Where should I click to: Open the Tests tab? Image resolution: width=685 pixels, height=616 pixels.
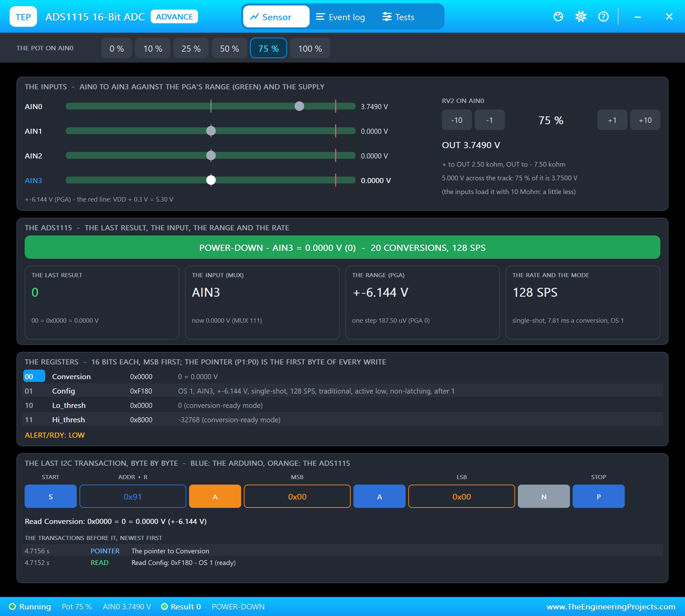399,17
